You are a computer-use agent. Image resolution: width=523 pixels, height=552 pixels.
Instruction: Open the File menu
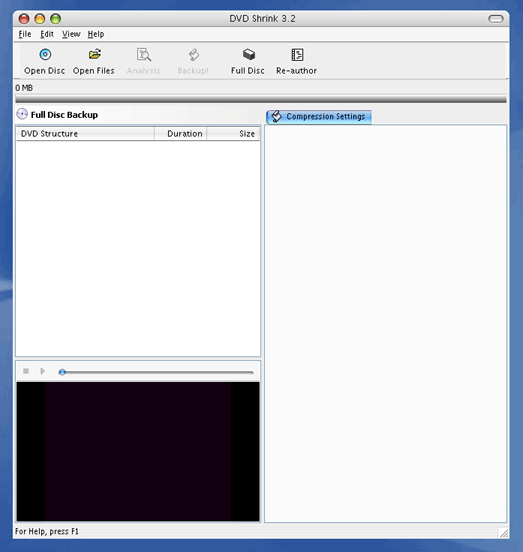coord(25,34)
